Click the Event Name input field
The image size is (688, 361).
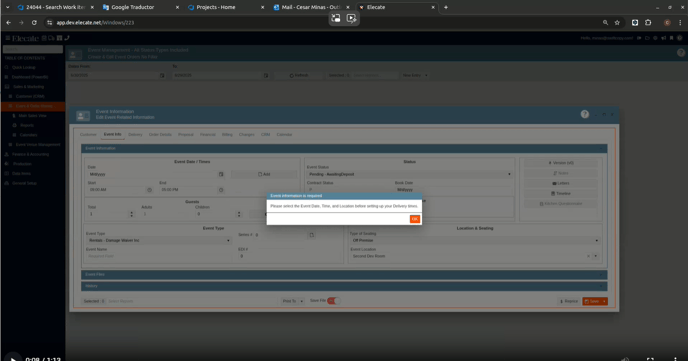[x=158, y=256]
